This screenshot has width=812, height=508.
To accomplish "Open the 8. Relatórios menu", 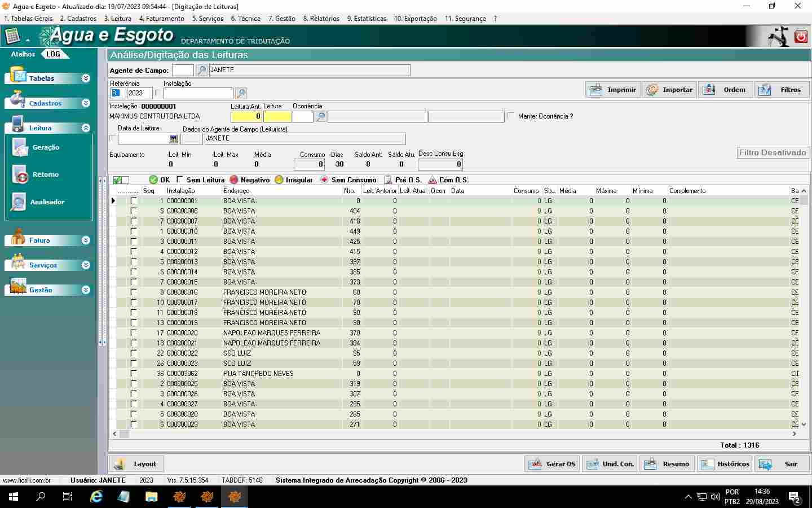I will (321, 19).
